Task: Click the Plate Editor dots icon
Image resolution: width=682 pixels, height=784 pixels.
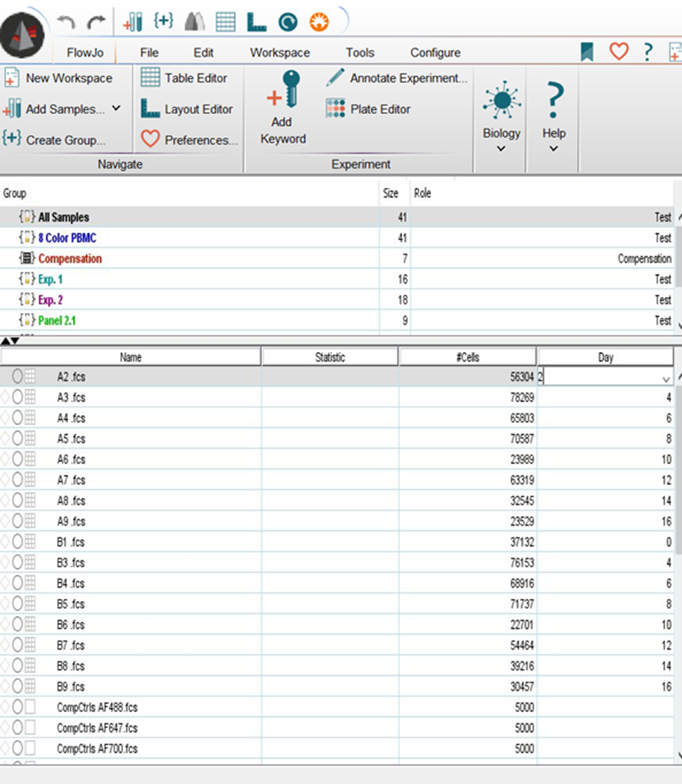Action: [335, 107]
